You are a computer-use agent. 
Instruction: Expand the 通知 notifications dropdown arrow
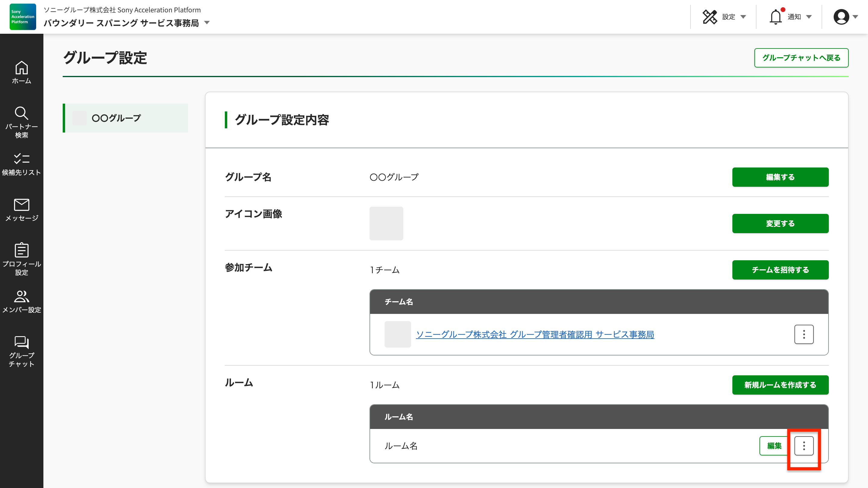click(x=809, y=17)
